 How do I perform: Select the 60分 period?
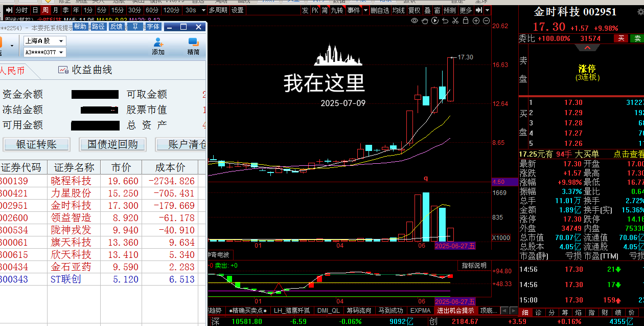coord(152,10)
